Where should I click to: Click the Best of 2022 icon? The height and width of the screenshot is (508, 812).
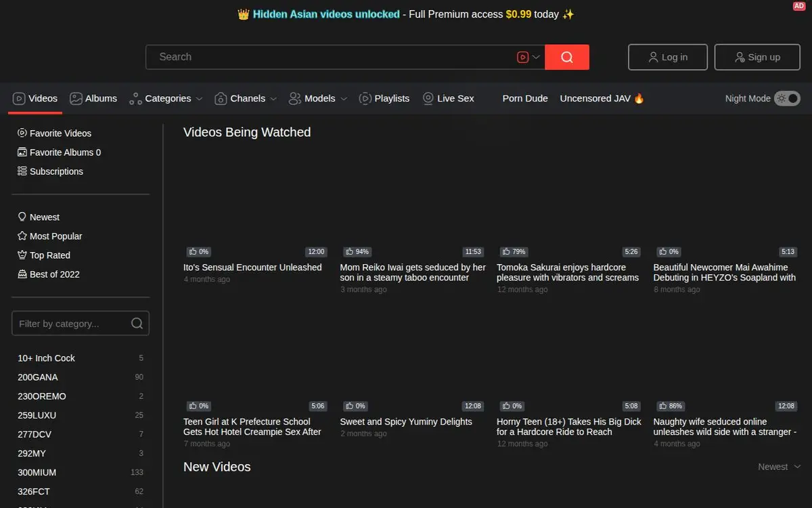(x=22, y=274)
